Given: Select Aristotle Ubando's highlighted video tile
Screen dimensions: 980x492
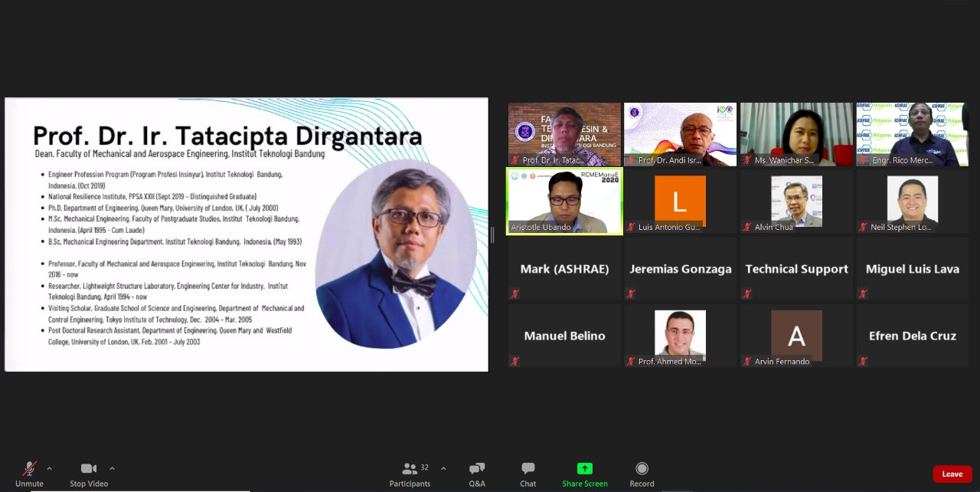Looking at the screenshot, I should 564,201.
